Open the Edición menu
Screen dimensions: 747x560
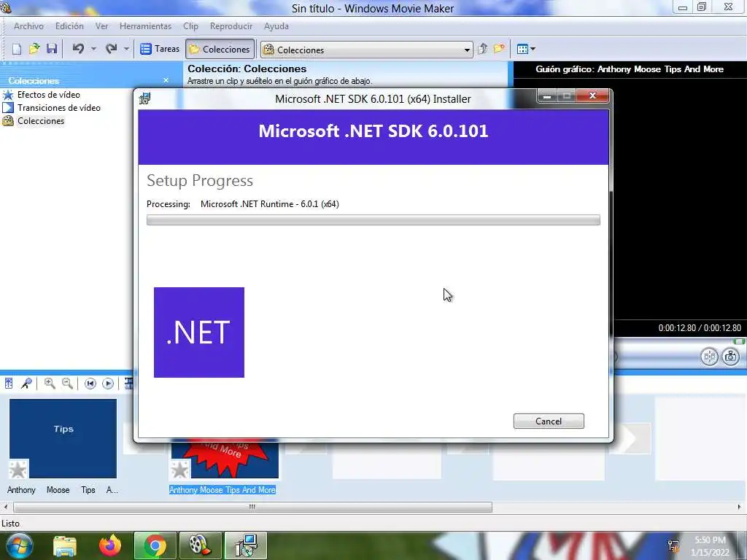(x=69, y=26)
